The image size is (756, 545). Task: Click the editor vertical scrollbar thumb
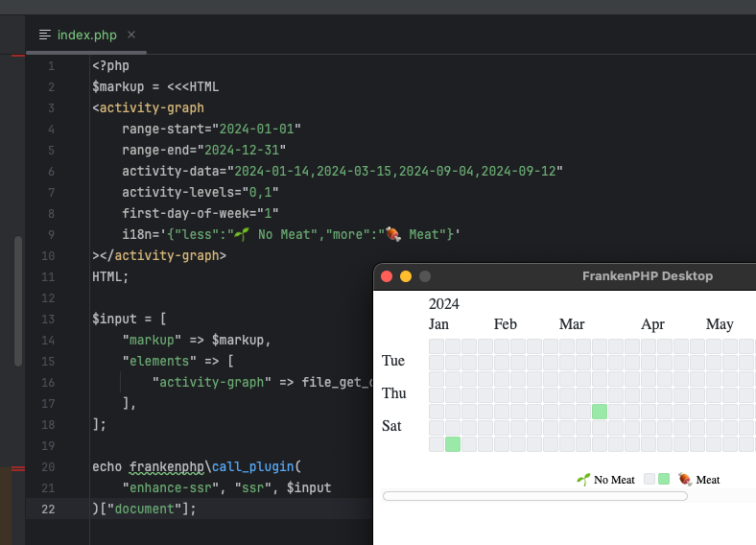18,301
